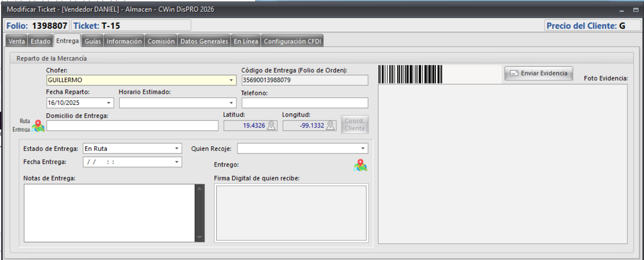644x260 pixels.
Task: Switch to the Venta tab
Action: click(x=17, y=41)
